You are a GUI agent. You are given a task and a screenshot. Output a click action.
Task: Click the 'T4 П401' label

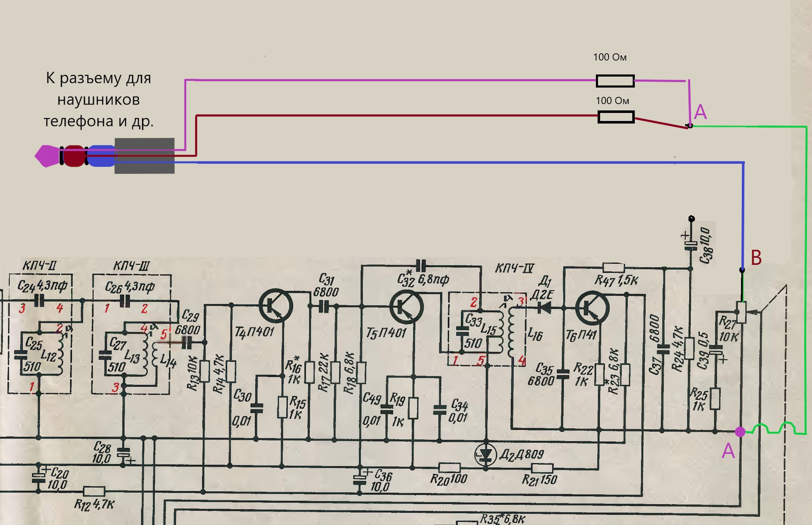point(255,332)
